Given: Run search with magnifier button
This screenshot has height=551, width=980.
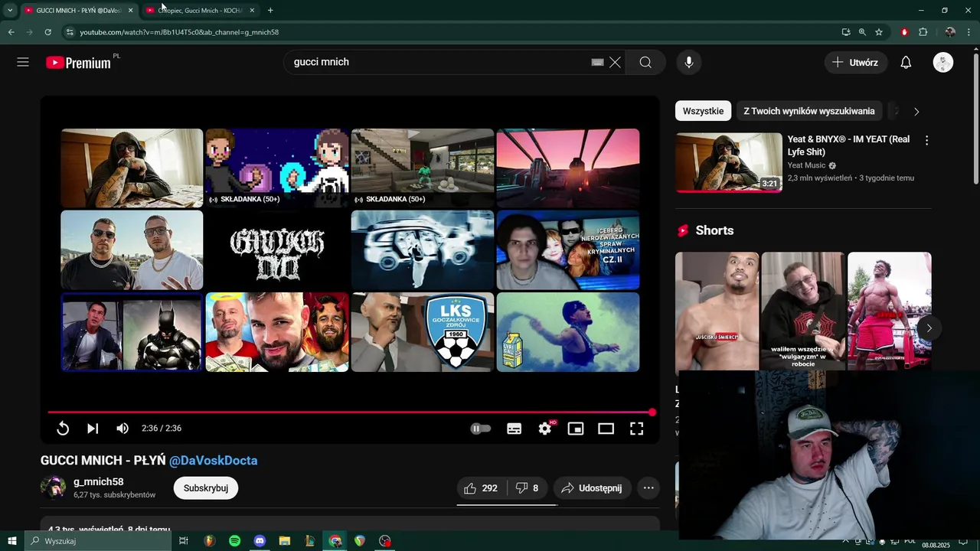Looking at the screenshot, I should pyautogui.click(x=645, y=62).
